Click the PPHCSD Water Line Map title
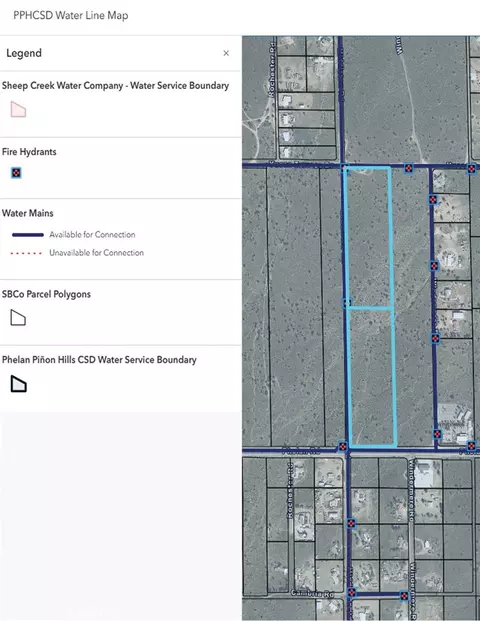 click(70, 15)
